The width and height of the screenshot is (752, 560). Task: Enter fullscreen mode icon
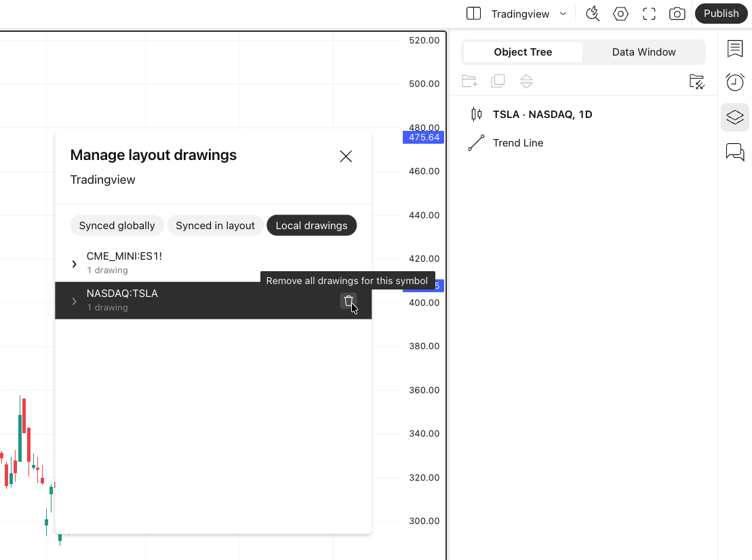coord(649,14)
